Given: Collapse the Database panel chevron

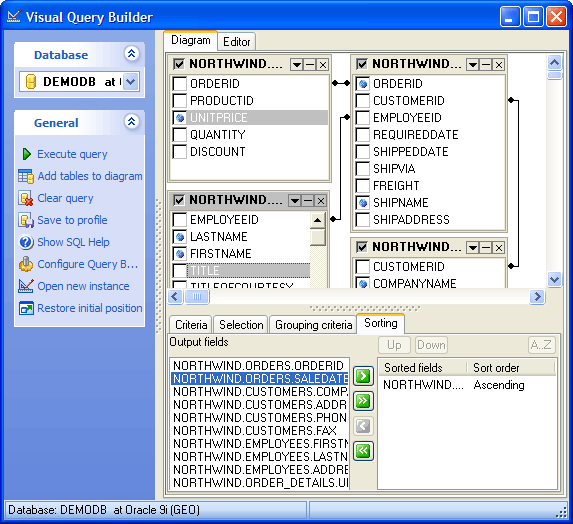Looking at the screenshot, I should pos(131,54).
